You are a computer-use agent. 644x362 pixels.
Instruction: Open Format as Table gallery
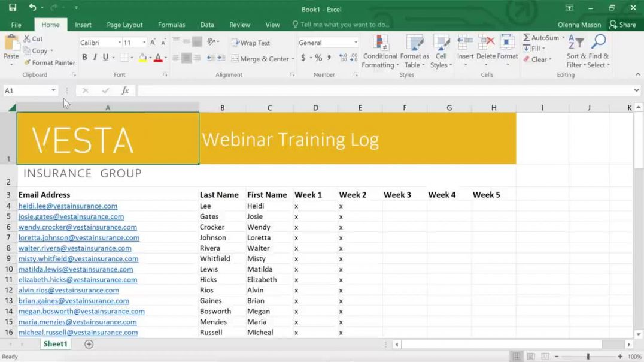tap(414, 52)
